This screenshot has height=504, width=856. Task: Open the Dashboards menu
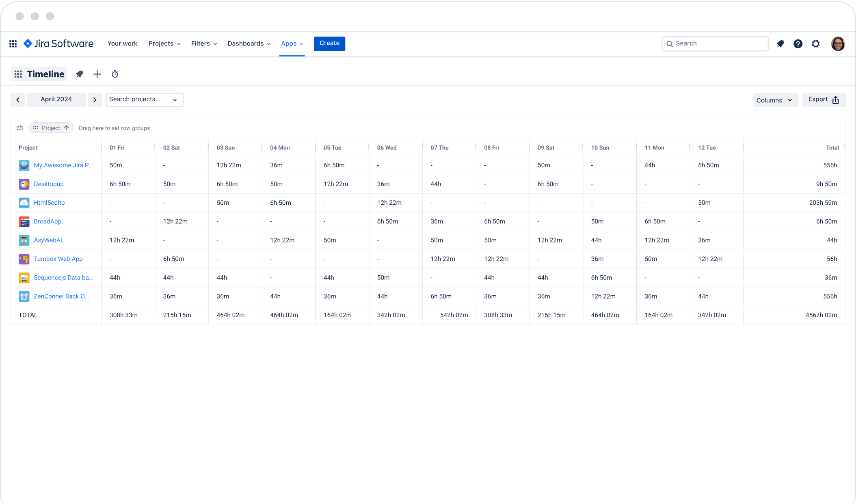point(249,44)
